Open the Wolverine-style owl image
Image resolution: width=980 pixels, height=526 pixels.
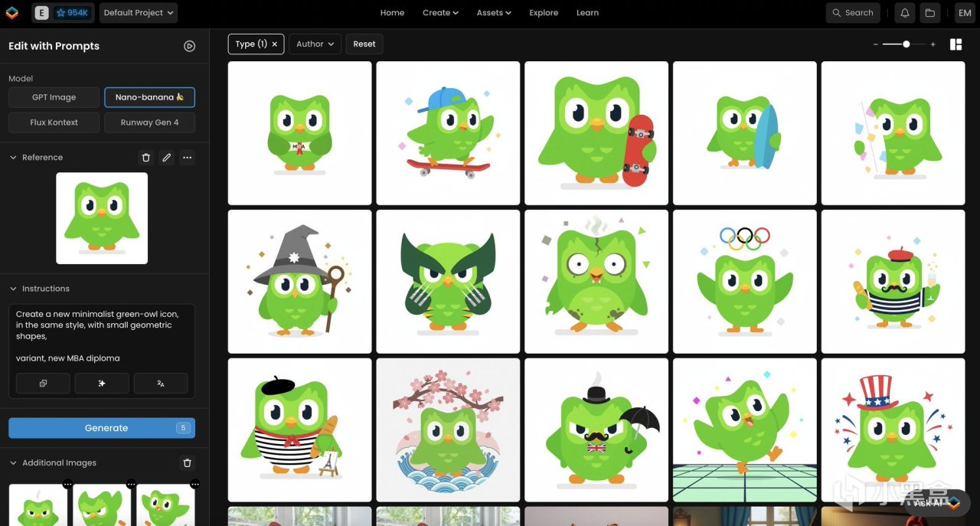coord(448,282)
